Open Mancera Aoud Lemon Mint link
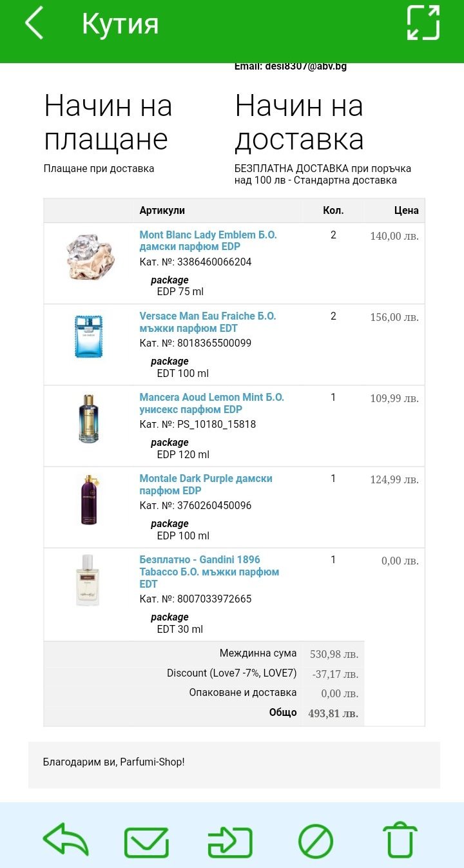The height and width of the screenshot is (868, 464). 211,403
